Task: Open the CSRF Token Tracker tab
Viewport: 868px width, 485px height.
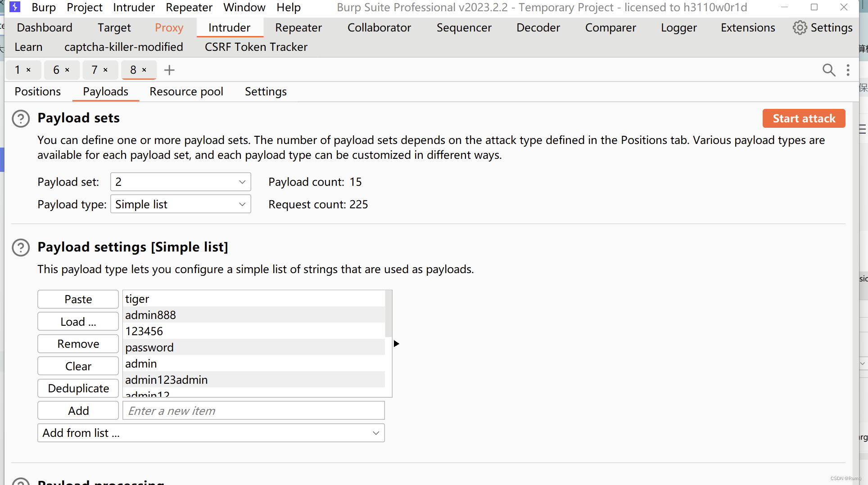Action: 256,47
